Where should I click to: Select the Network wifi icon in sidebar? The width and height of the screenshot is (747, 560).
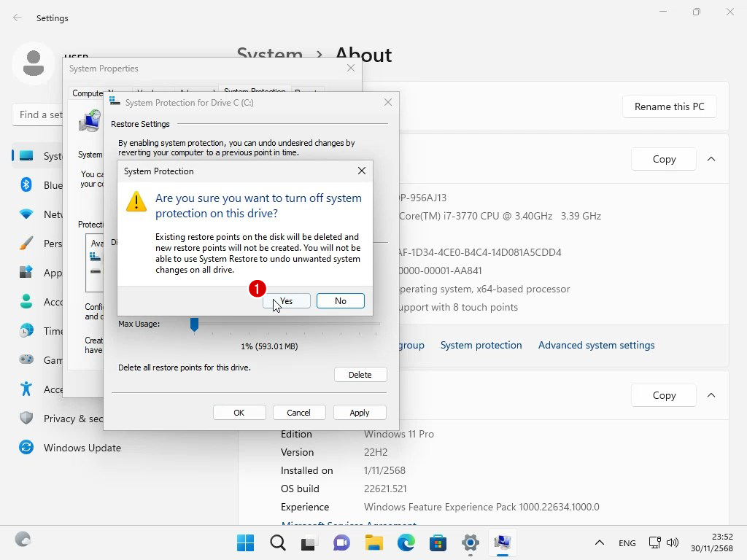coord(26,214)
